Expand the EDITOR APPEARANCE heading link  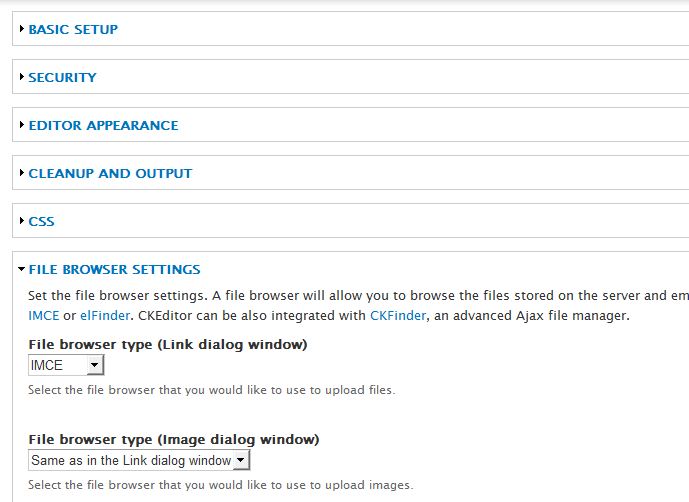[x=103, y=125]
